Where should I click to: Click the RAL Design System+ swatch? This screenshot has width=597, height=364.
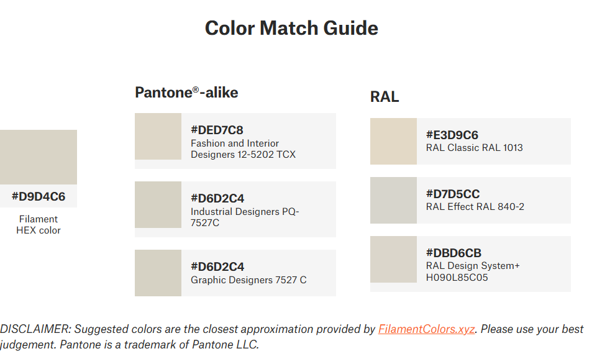pyautogui.click(x=393, y=259)
